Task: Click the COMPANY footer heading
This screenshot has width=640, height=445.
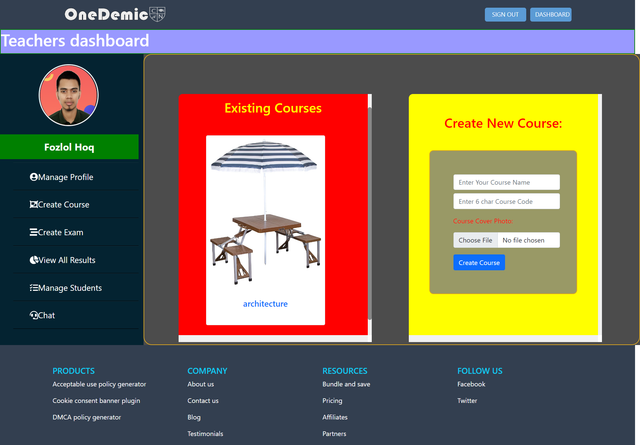Action: tap(207, 371)
